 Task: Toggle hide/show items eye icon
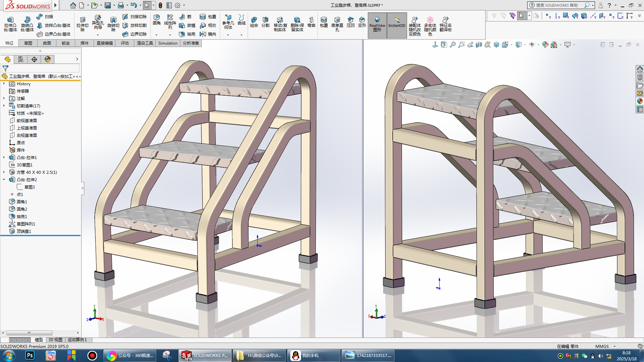(x=532, y=45)
